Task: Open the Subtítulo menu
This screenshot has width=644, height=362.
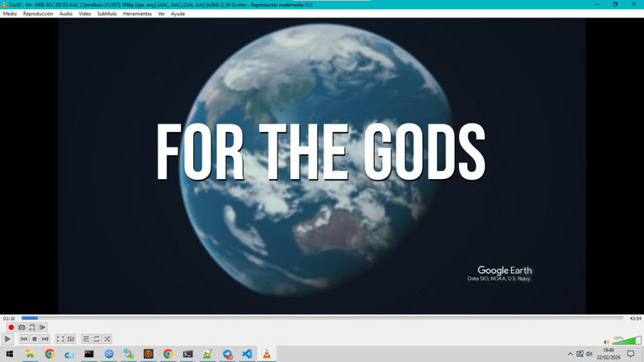Action: coord(107,14)
